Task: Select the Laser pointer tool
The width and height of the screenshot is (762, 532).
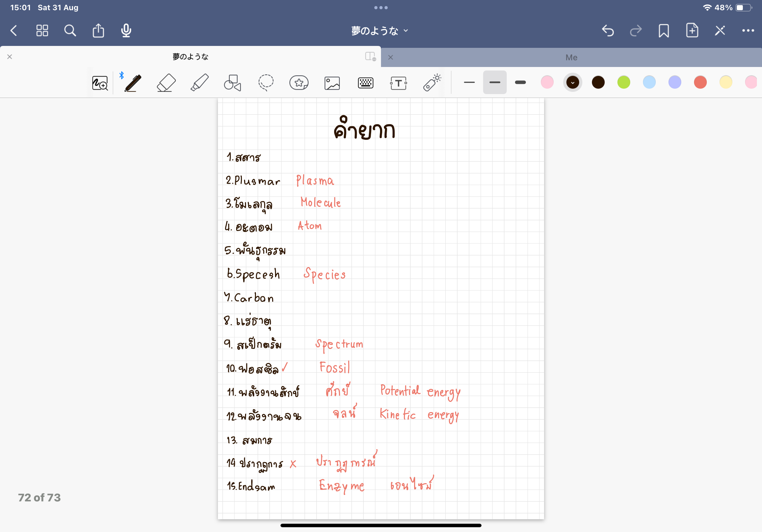Action: tap(432, 83)
